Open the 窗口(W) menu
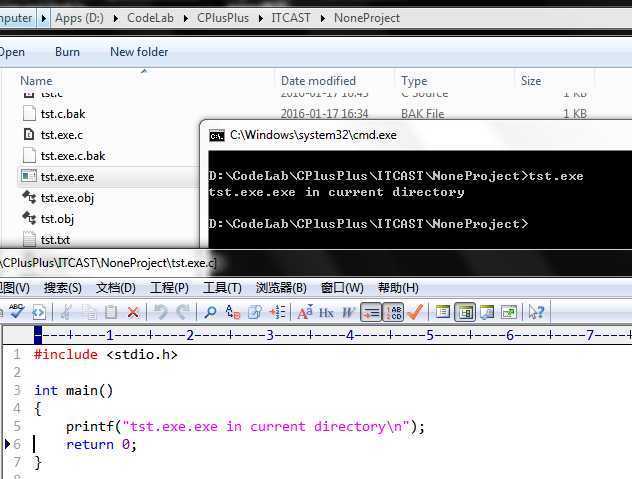The height and width of the screenshot is (479, 632). 342,288
